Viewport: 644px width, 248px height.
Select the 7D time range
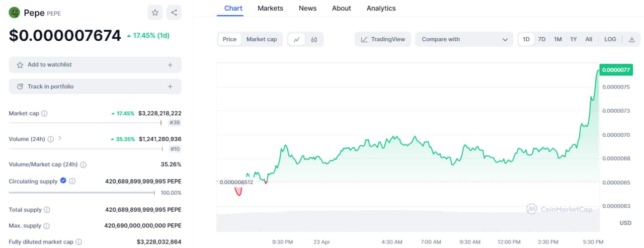point(542,39)
